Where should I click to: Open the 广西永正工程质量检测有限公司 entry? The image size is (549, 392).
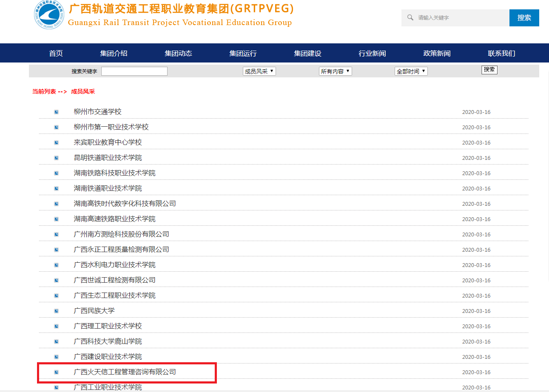point(121,250)
